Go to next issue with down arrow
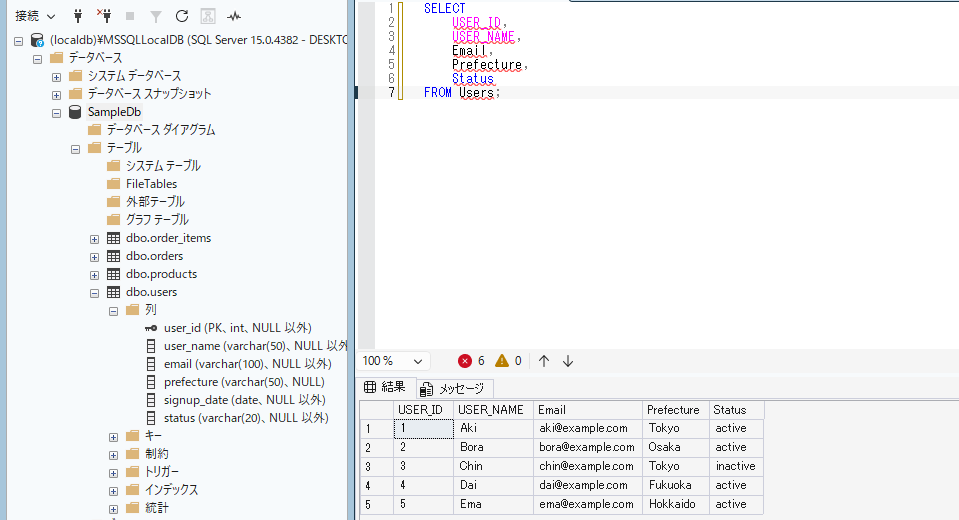Image resolution: width=959 pixels, height=520 pixels. tap(568, 361)
